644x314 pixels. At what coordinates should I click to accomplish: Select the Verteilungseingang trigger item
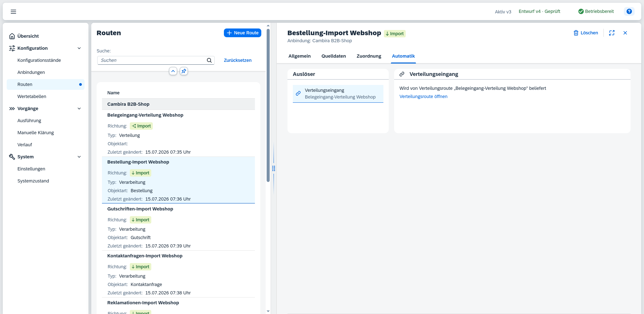pyautogui.click(x=338, y=94)
